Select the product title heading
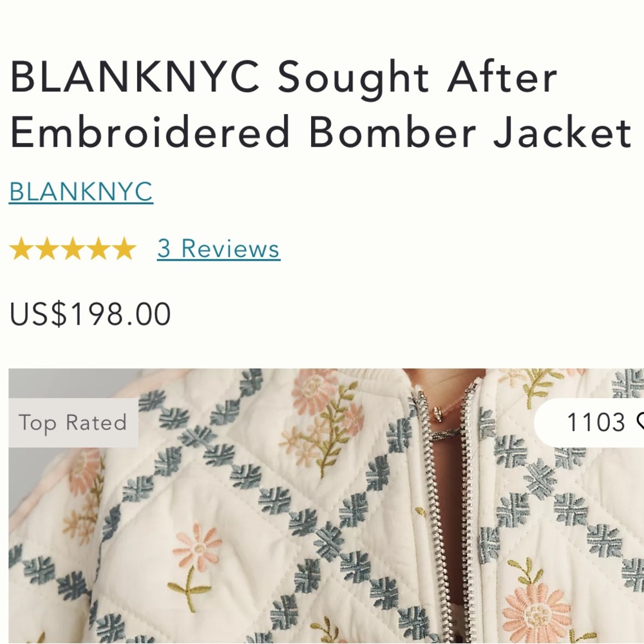 click(320, 104)
